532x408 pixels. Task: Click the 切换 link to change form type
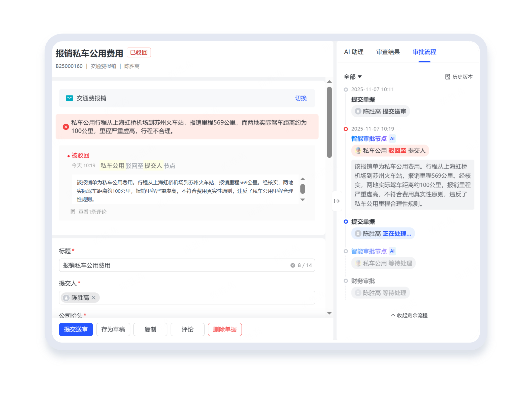coord(301,98)
